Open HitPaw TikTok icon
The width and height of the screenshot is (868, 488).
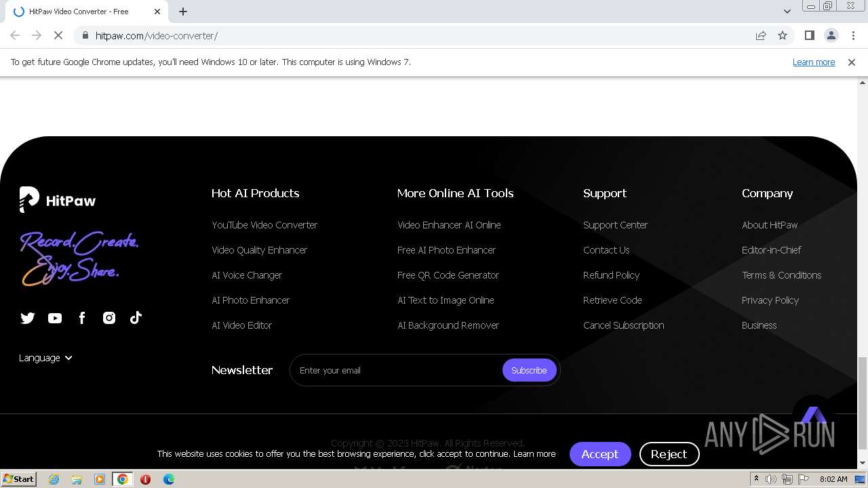click(x=136, y=317)
